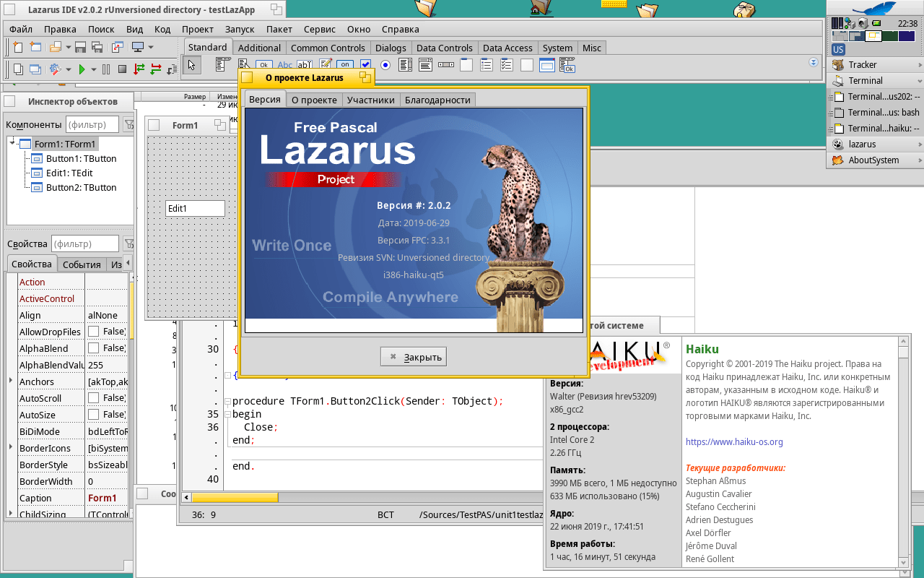Image resolution: width=924 pixels, height=578 pixels.
Task: Pick the TListBox component icon
Action: pos(405,65)
